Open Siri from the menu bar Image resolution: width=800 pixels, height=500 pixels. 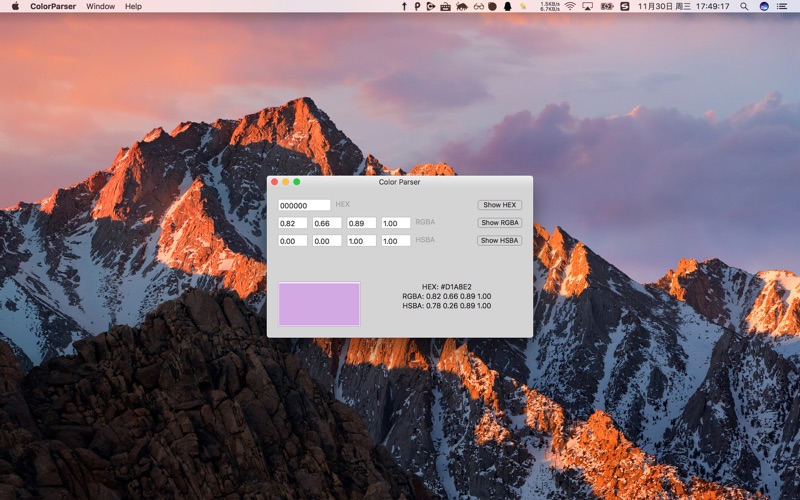click(x=764, y=6)
